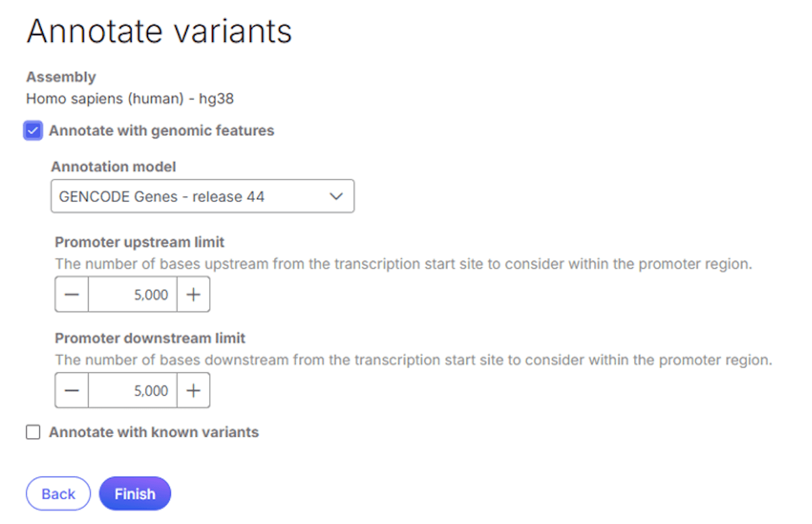
Task: Open the Annotation model dropdown
Action: tap(202, 197)
